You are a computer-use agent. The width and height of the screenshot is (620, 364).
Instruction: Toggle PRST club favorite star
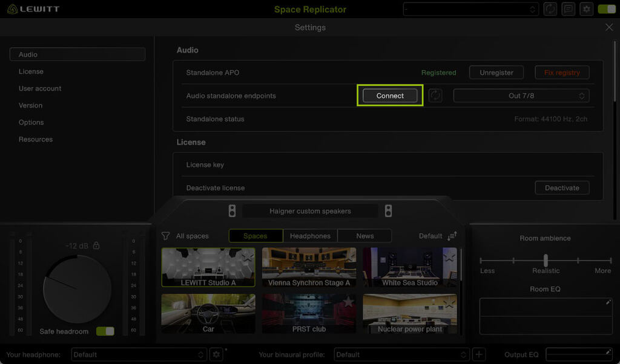[x=348, y=303]
